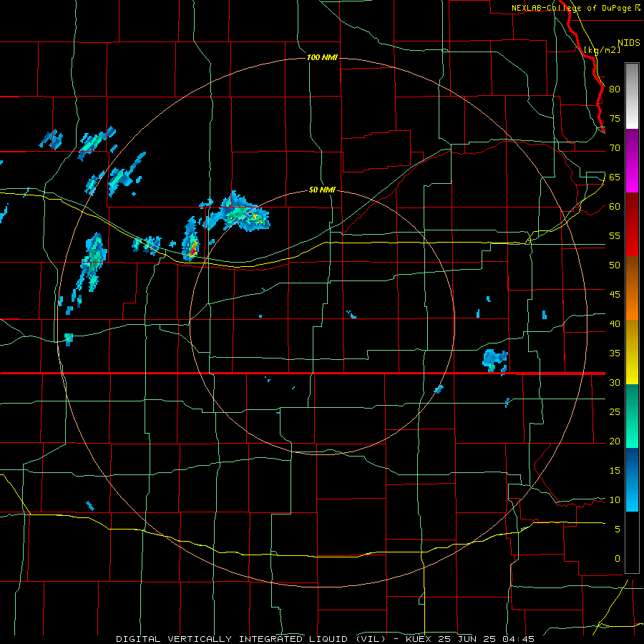Image resolution: width=644 pixels, height=644 pixels.
Task: Click the 20 value on the VIL scale
Action: click(615, 441)
